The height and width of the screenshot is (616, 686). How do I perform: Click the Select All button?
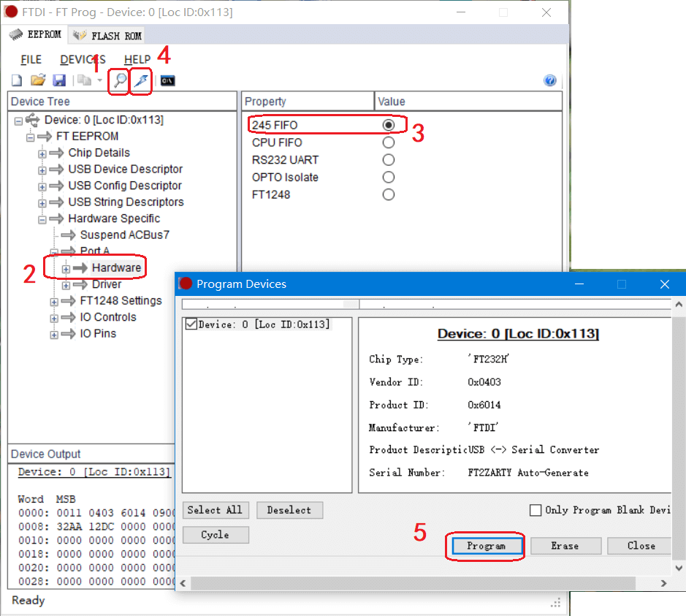216,510
